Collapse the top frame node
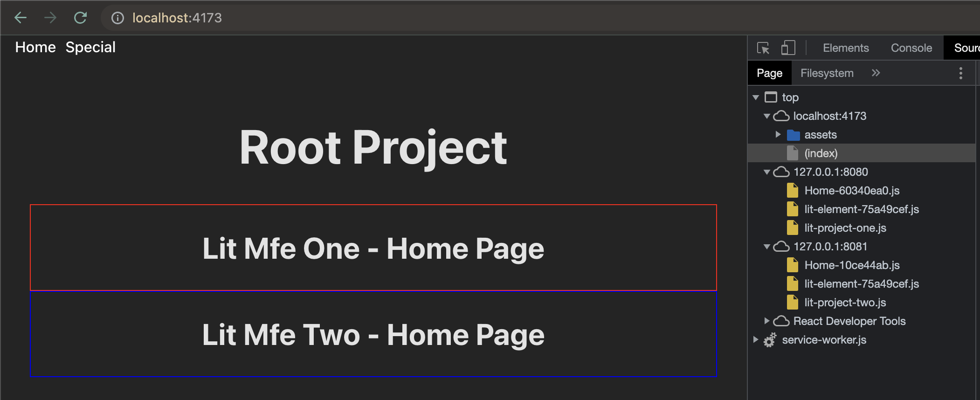The width and height of the screenshot is (980, 400). pos(756,97)
